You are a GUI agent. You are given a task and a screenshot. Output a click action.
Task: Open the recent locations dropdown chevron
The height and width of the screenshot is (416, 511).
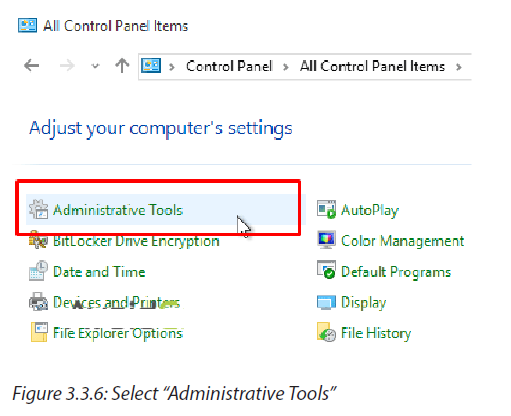(95, 66)
